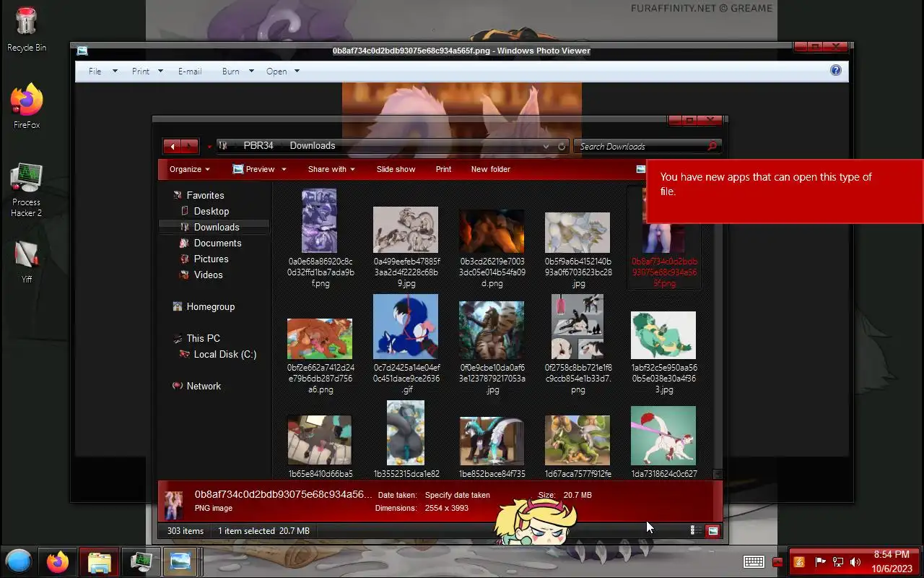Open Pictures in the navigation pane

pyautogui.click(x=211, y=259)
